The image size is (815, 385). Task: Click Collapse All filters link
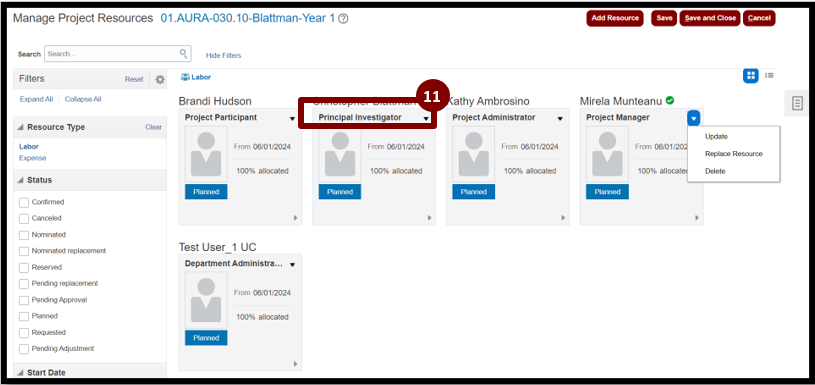83,99
